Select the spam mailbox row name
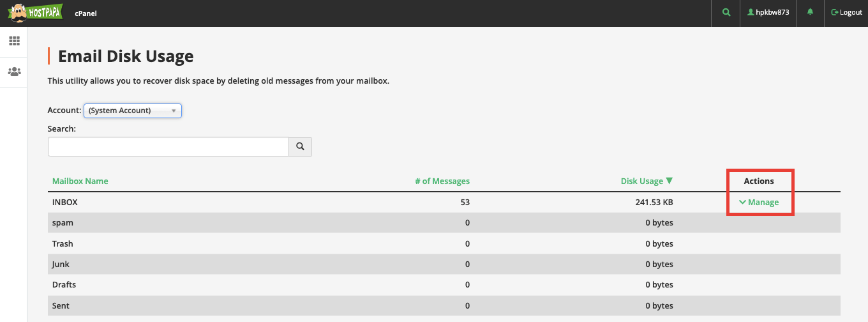The image size is (868, 322). (63, 223)
